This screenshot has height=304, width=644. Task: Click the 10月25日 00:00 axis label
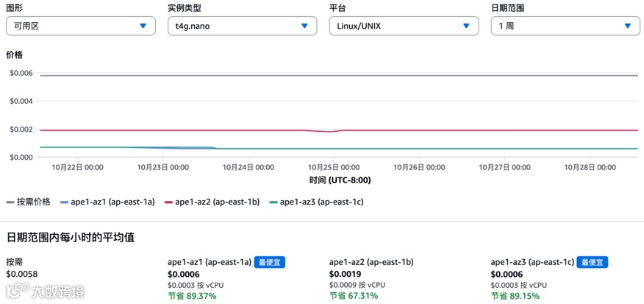pos(334,167)
